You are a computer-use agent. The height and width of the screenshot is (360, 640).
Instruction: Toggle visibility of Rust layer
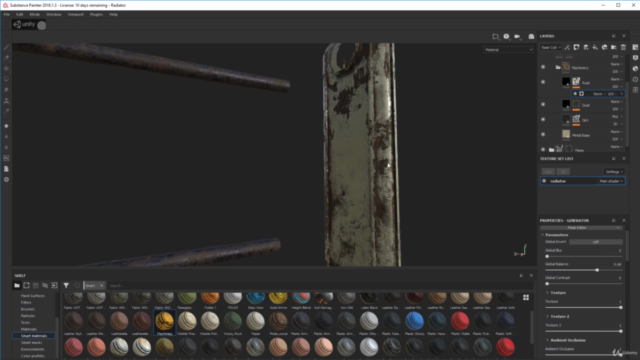pyautogui.click(x=543, y=82)
